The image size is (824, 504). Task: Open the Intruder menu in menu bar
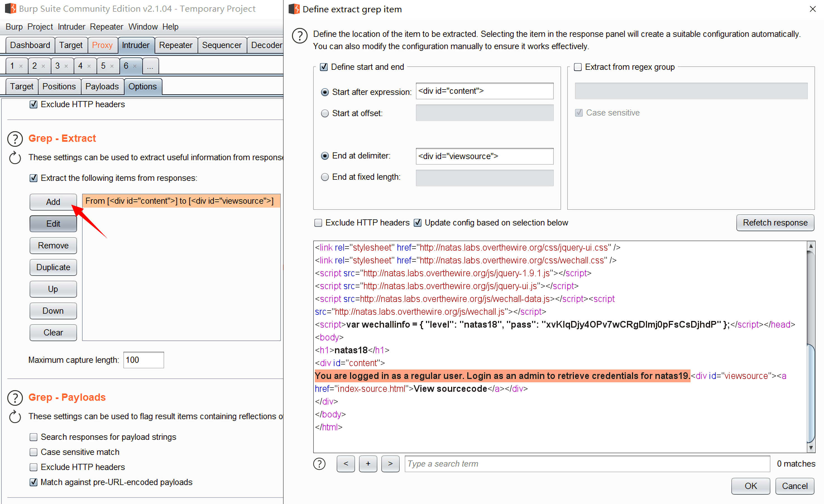tap(71, 27)
